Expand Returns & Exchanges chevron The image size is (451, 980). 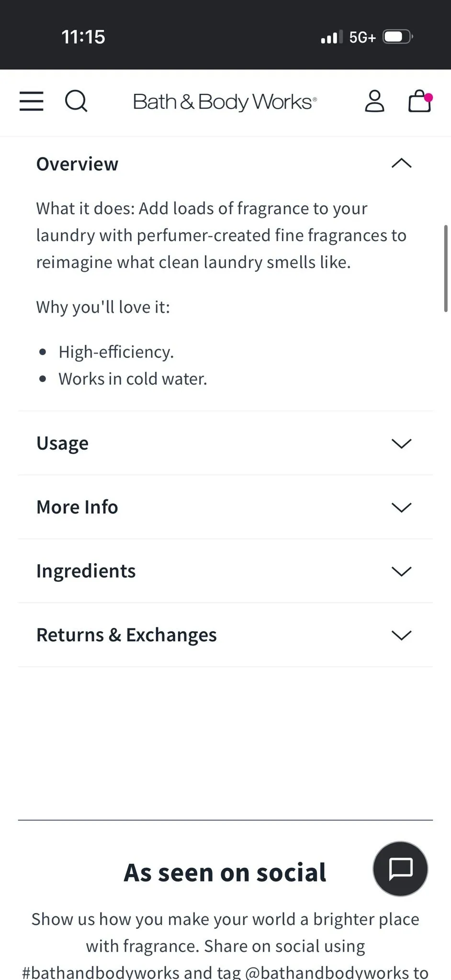[x=401, y=635]
